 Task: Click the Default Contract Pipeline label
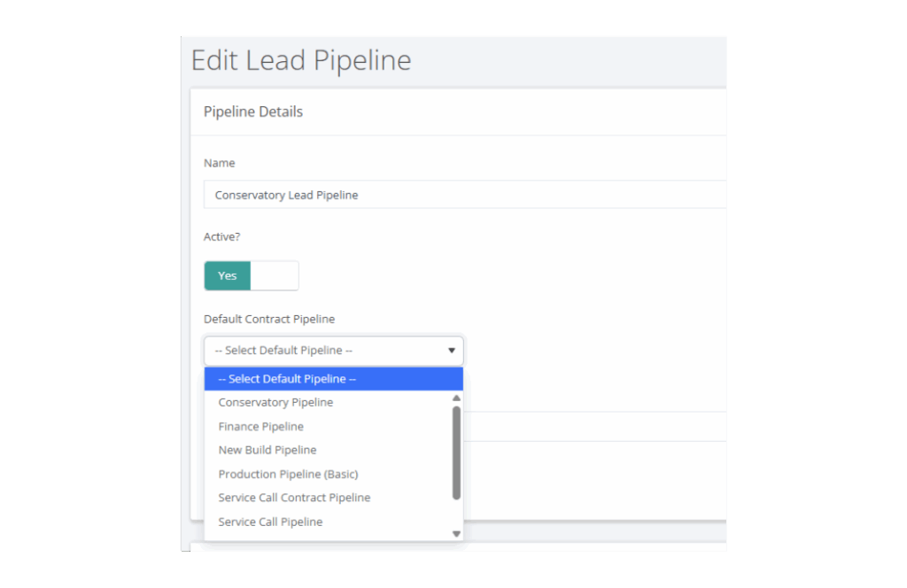tap(269, 319)
